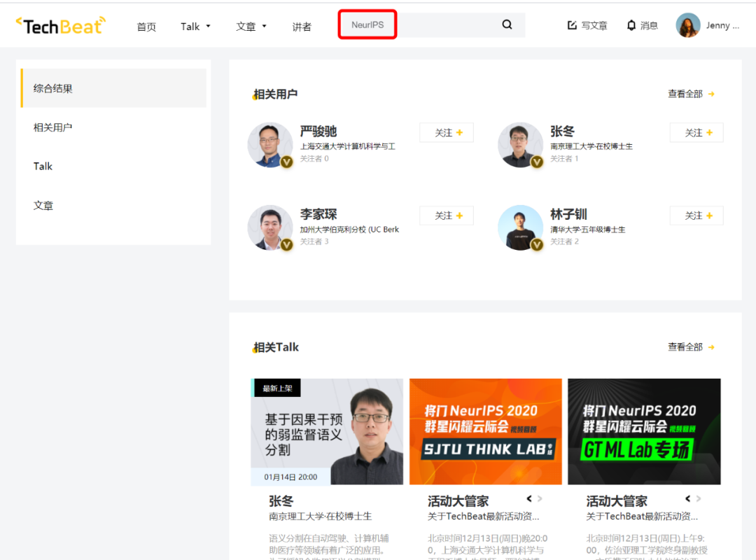
Task: Click next arrow on SJTU Think Lab card
Action: 540,499
